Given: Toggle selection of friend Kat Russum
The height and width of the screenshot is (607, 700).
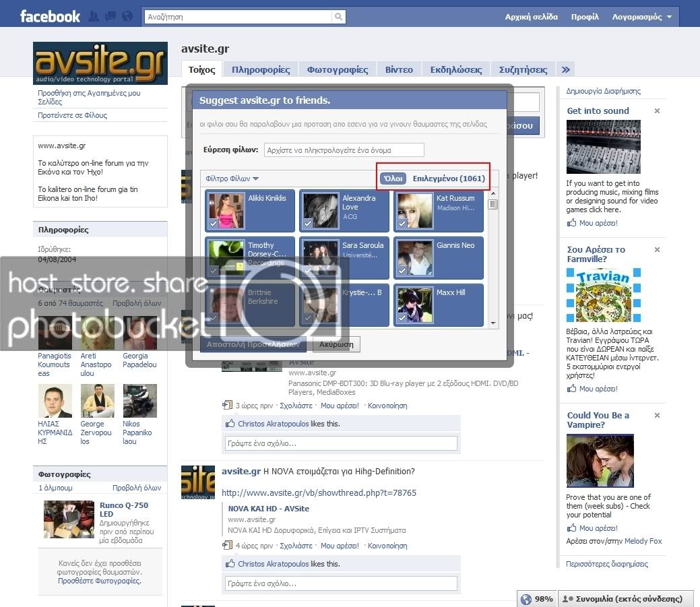Looking at the screenshot, I should [439, 211].
